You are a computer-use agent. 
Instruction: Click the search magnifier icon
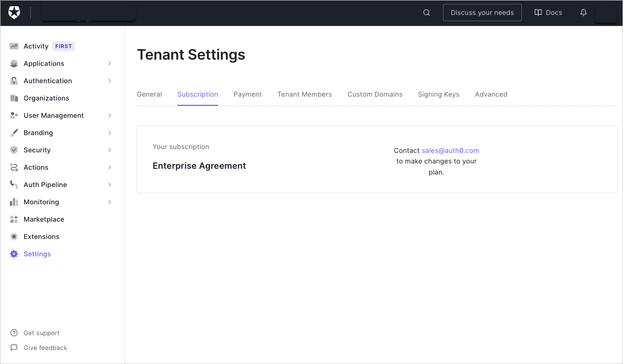(426, 13)
